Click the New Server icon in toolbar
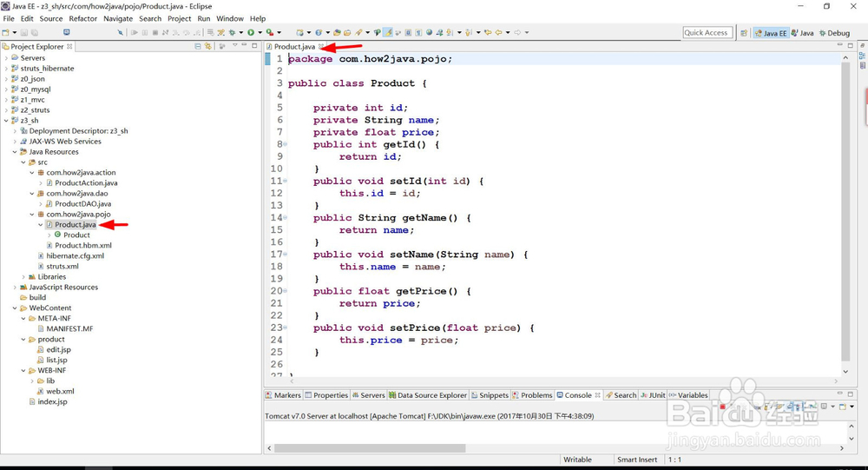 click(299, 33)
